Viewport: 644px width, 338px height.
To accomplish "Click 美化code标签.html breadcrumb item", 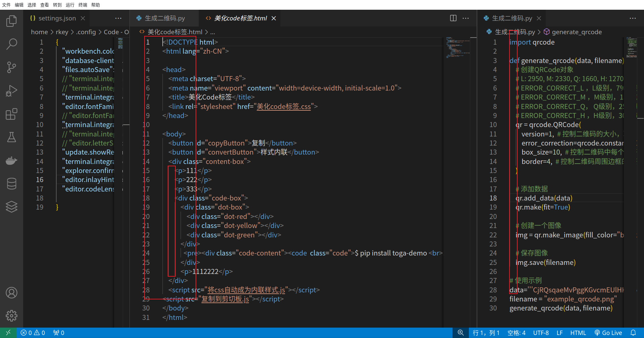I will [175, 32].
